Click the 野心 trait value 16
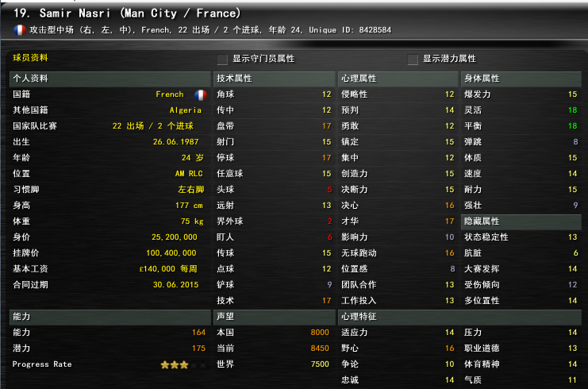588x389 pixels. [450, 348]
